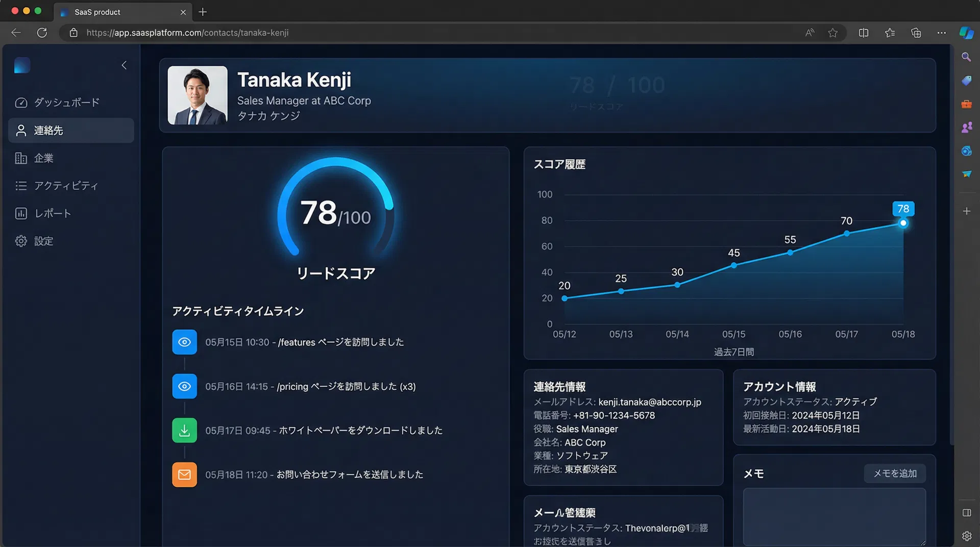
Task: Collapse the left sidebar with chevron arrow
Action: point(124,65)
